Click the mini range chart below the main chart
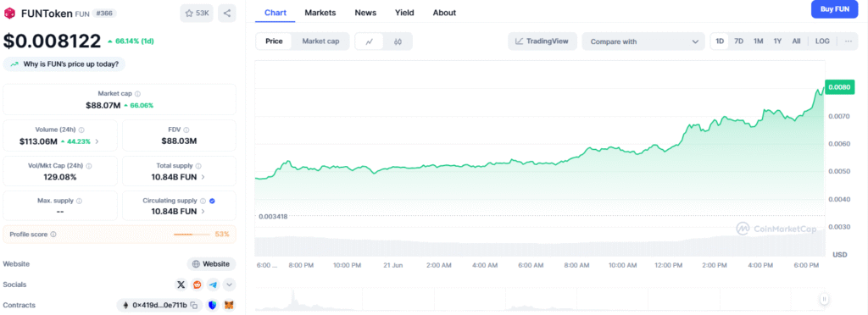The width and height of the screenshot is (868, 315). (x=540, y=300)
